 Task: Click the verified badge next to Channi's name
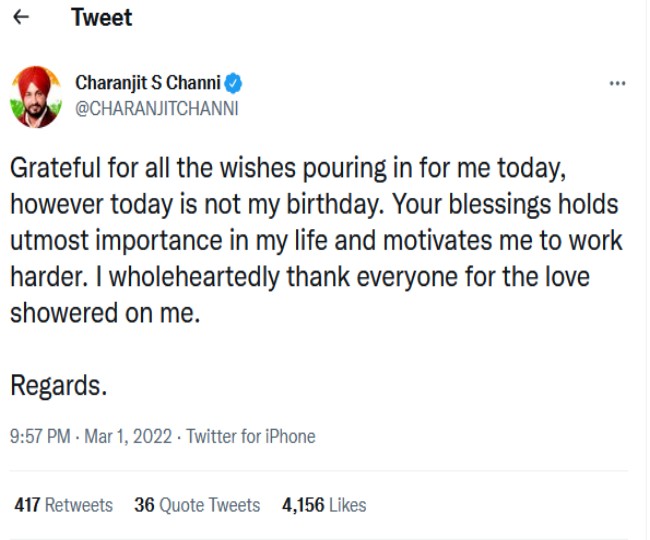click(x=234, y=83)
